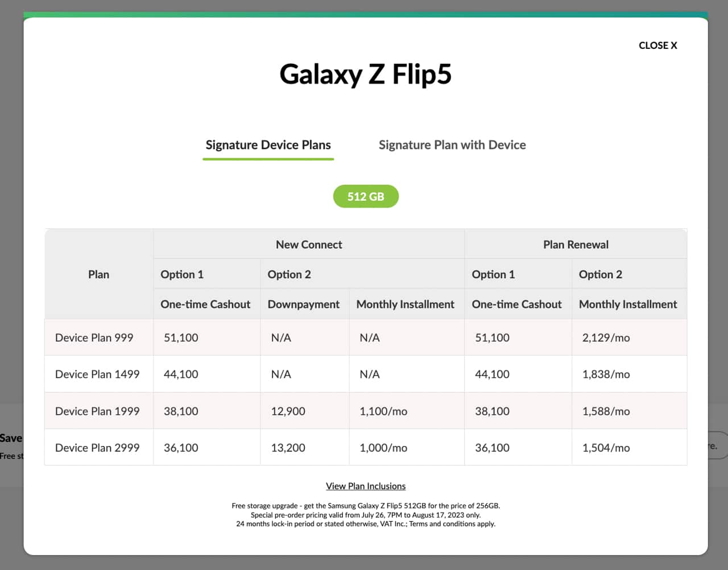Screen dimensions: 728x570
Task: Click the 24 months lock-in period note
Action: click(366, 524)
